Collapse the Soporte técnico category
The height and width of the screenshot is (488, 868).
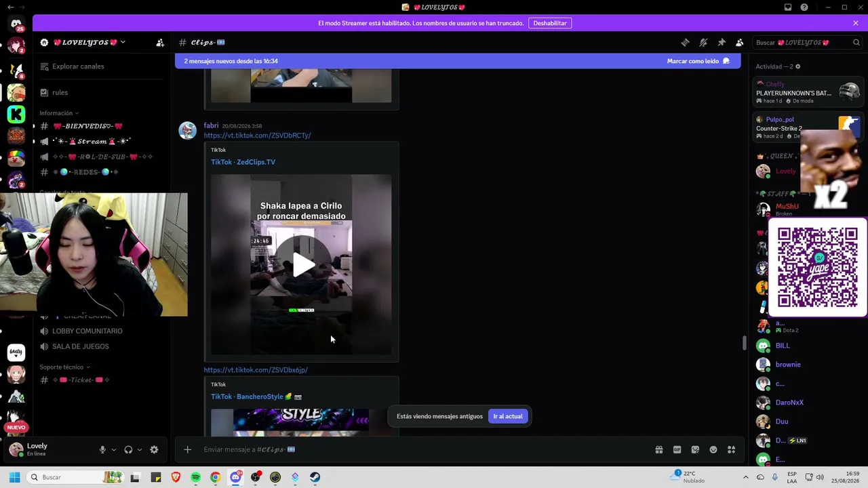point(64,367)
